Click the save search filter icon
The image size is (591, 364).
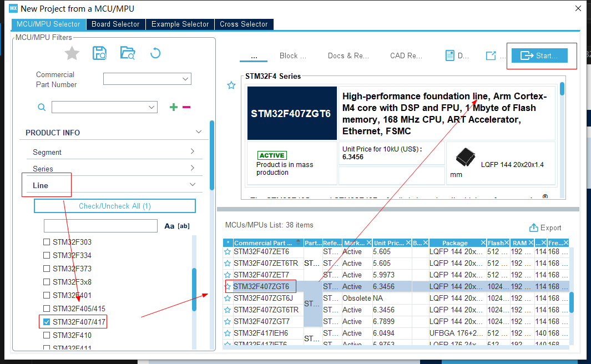(x=99, y=53)
